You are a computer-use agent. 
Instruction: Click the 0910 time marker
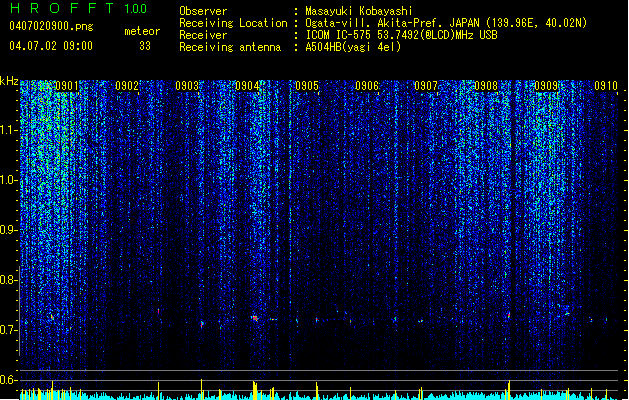pos(606,86)
